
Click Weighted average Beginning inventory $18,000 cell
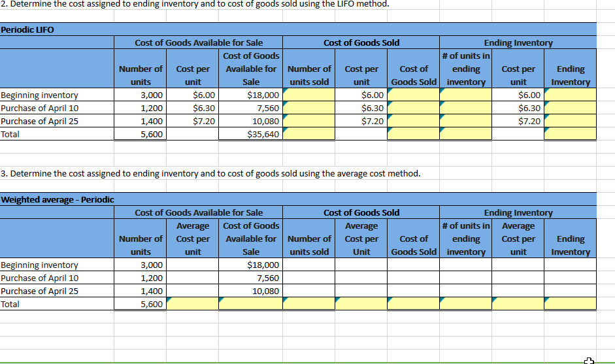point(250,265)
